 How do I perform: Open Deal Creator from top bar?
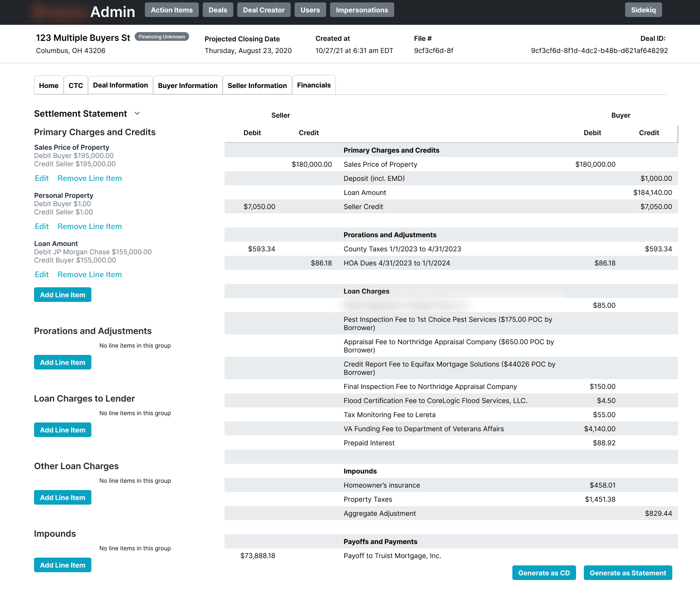(264, 10)
